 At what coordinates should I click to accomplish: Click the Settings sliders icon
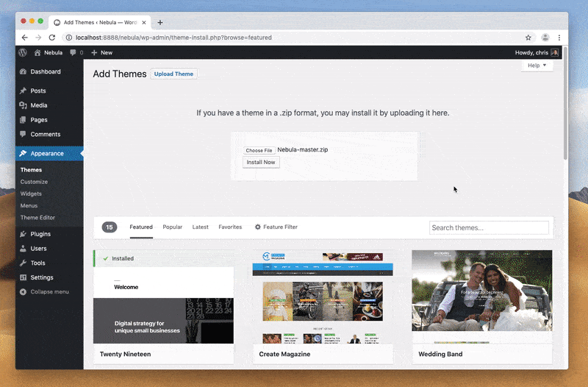pyautogui.click(x=24, y=277)
